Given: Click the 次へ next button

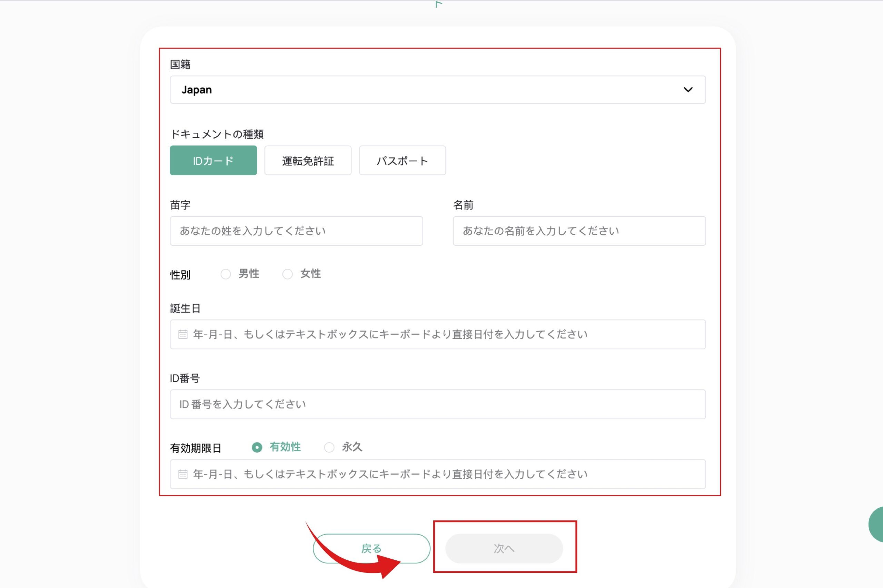Looking at the screenshot, I should coord(504,548).
